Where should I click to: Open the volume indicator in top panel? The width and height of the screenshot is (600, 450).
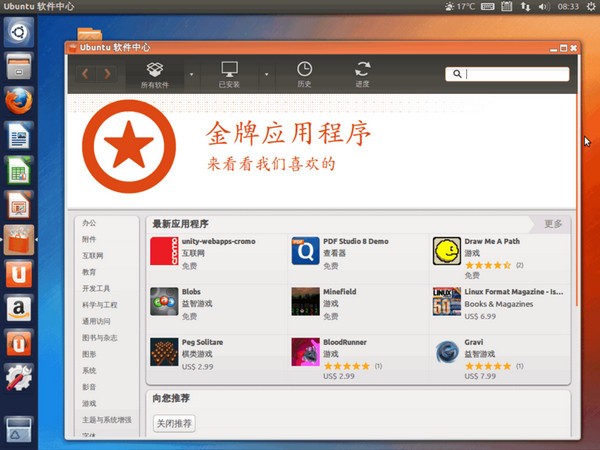click(543, 7)
